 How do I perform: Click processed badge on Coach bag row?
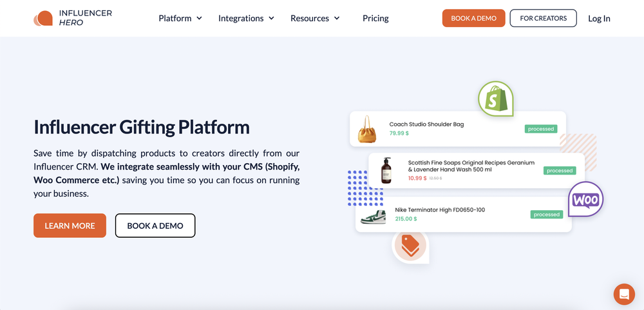tap(541, 129)
